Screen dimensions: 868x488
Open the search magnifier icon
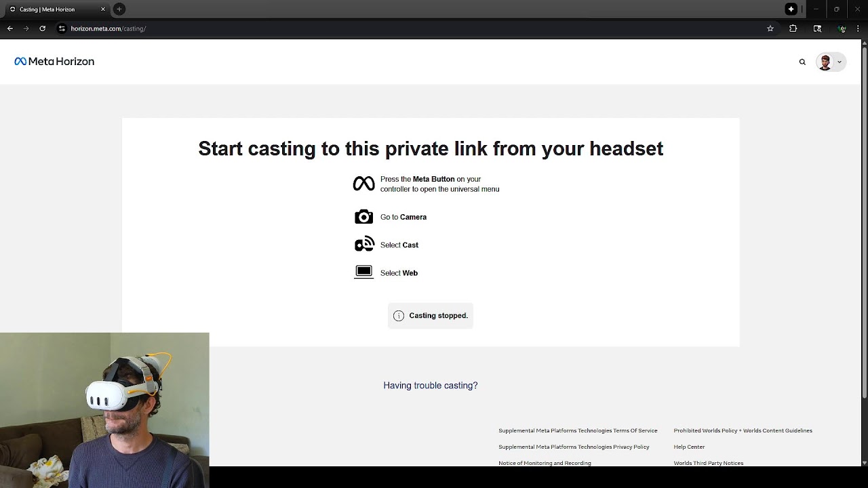(x=802, y=62)
